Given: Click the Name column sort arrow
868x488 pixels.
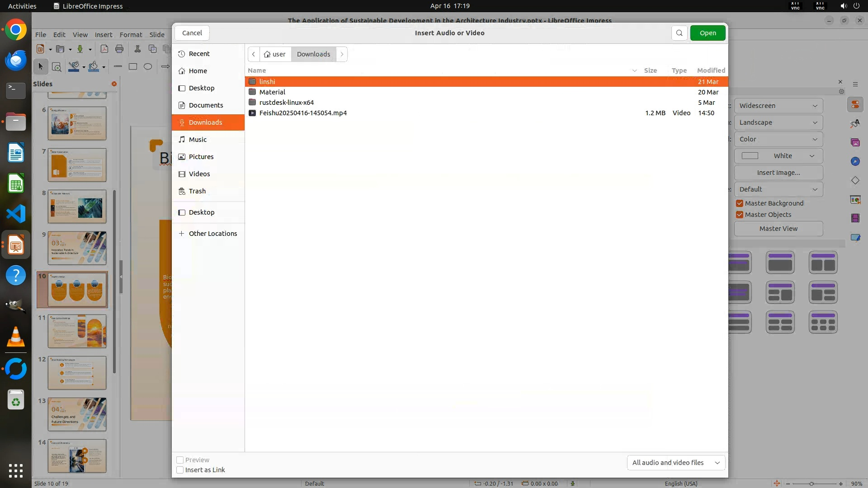Looking at the screenshot, I should tap(634, 70).
